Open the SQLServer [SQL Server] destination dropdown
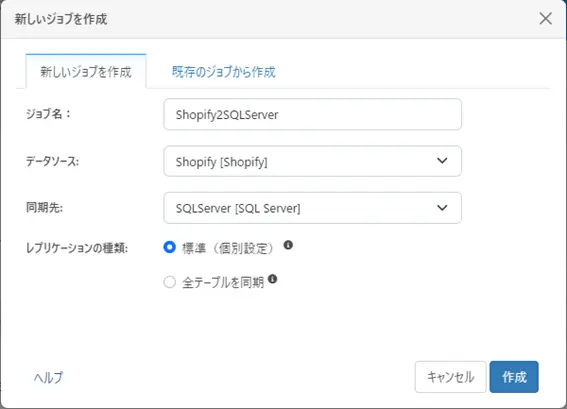This screenshot has height=409, width=567. (312, 208)
